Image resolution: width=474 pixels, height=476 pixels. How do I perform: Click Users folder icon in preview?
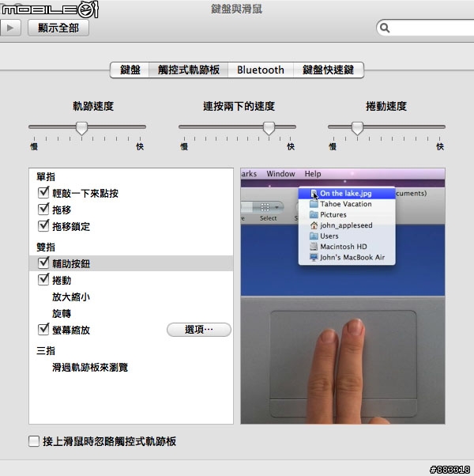pos(314,236)
